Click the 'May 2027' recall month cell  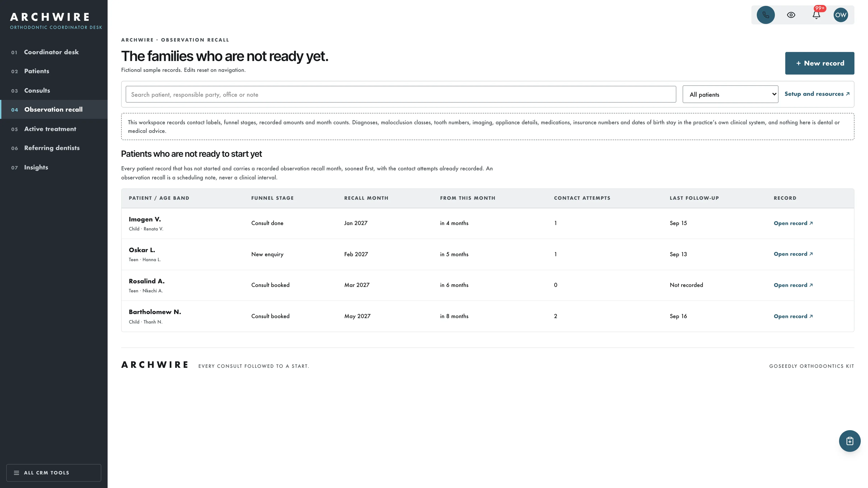click(357, 316)
